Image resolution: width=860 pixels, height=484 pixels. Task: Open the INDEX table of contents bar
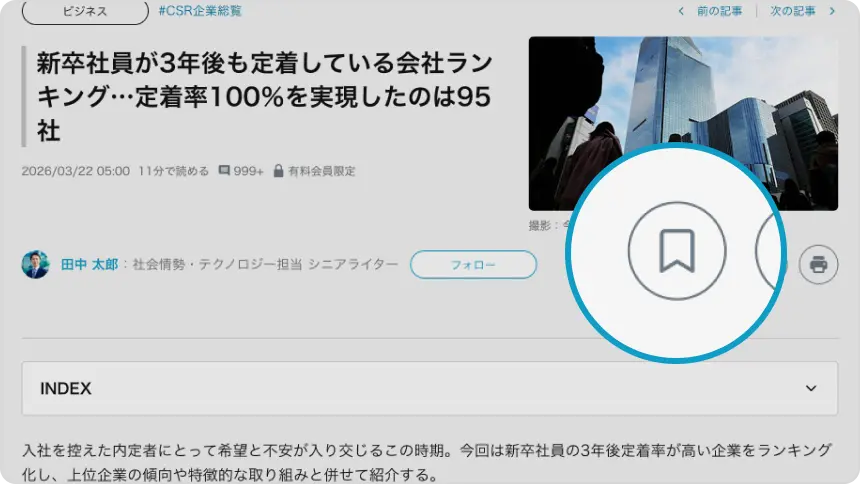(x=400, y=388)
